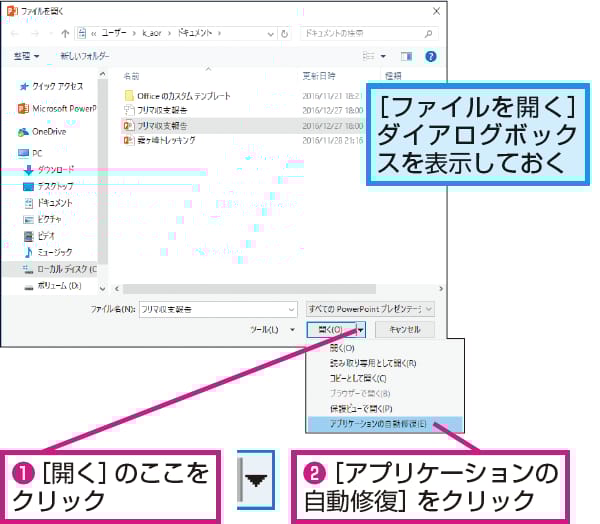Close the ファイルを開く dialog
Viewport: 600px width, 524px height.
436,11
